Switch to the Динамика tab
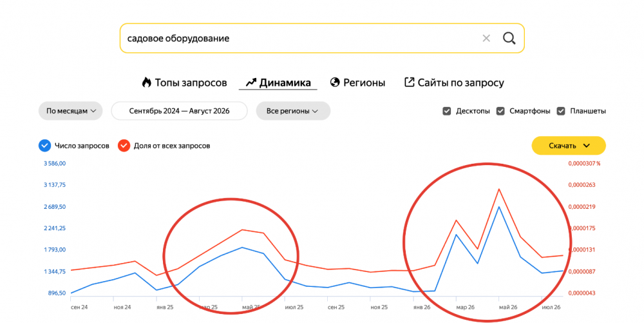This screenshot has width=644, height=323. tap(278, 83)
